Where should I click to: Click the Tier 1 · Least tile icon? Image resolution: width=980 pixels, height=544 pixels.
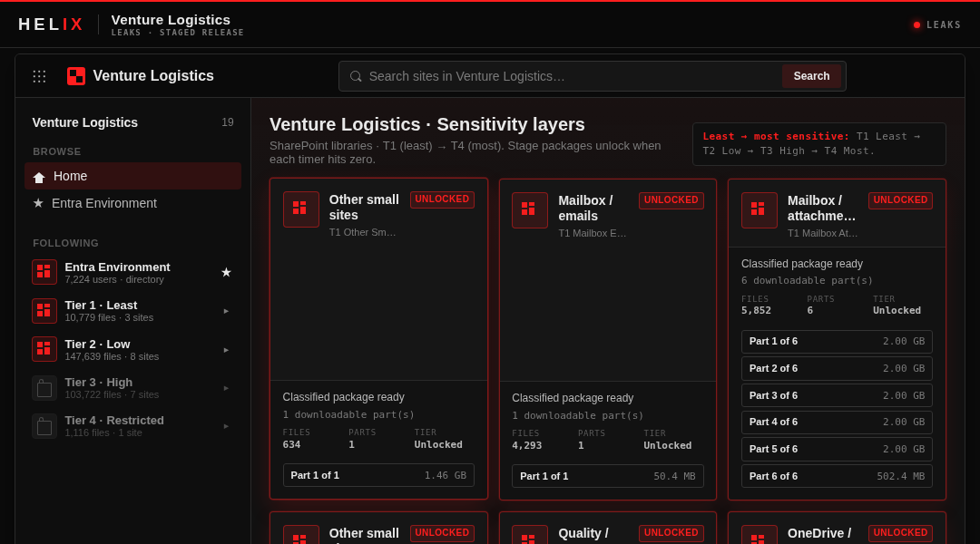[x=44, y=310]
